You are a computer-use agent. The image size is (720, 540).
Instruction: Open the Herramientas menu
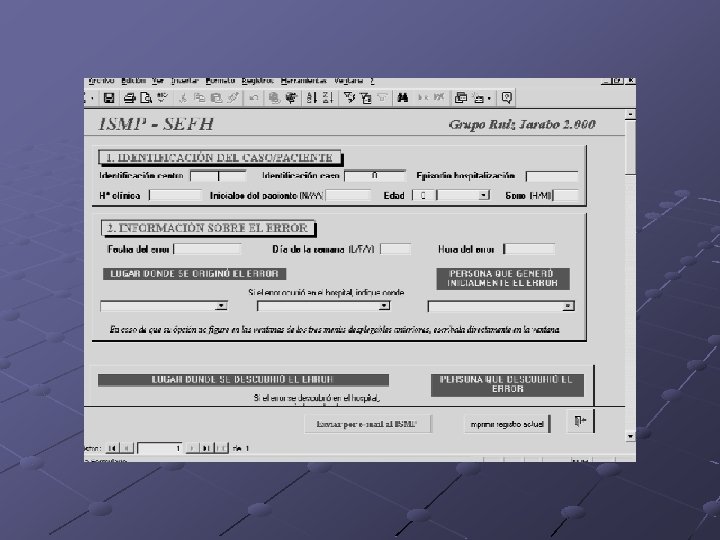click(304, 81)
